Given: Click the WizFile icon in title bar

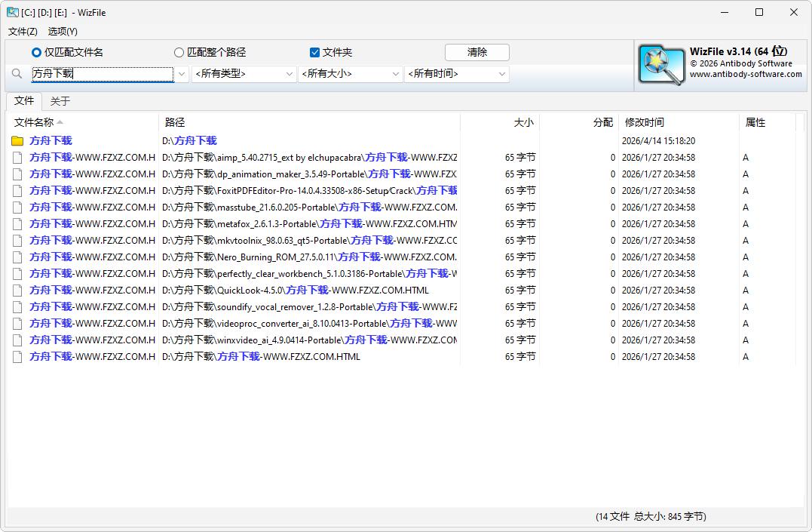Looking at the screenshot, I should pyautogui.click(x=12, y=12).
